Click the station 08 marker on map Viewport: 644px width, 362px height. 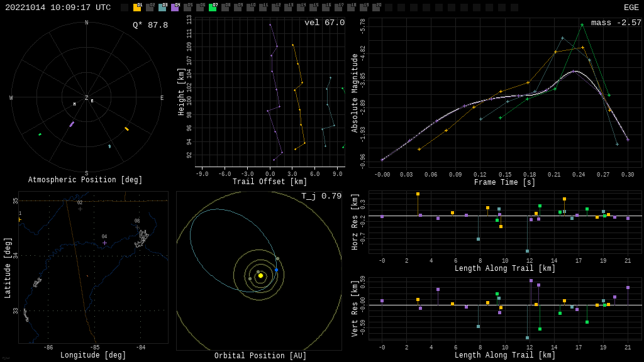coord(137,227)
